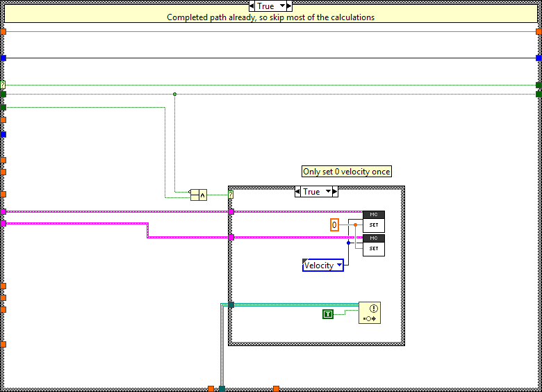
Task: Click the green wire junction dot near top
Action: (x=174, y=94)
